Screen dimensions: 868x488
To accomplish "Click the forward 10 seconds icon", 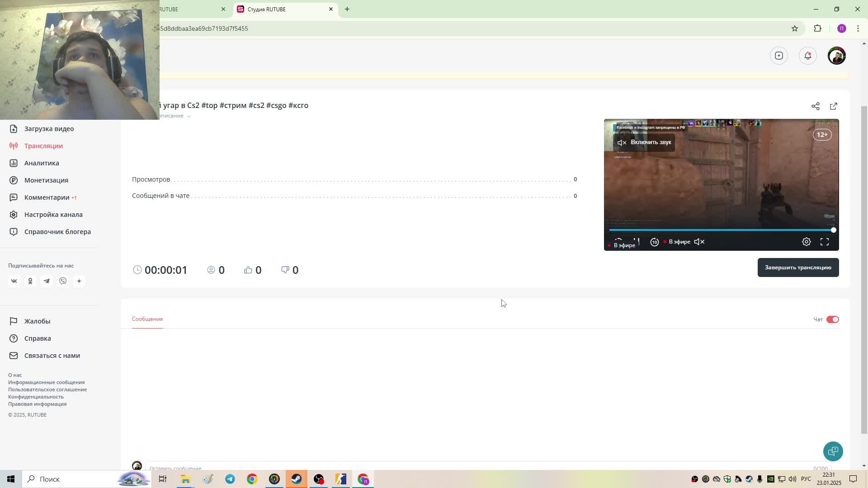I will tap(654, 242).
